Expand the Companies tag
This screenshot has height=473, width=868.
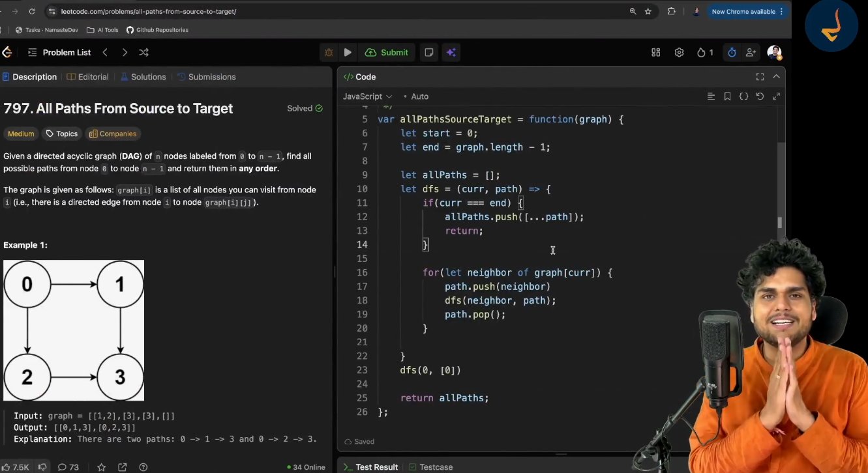click(x=113, y=134)
